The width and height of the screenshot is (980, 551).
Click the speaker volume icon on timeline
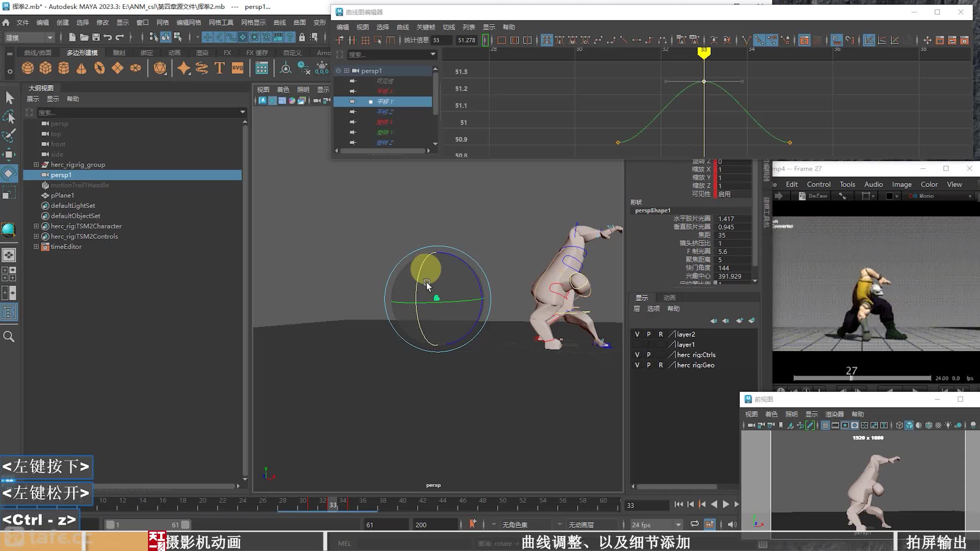click(x=732, y=524)
